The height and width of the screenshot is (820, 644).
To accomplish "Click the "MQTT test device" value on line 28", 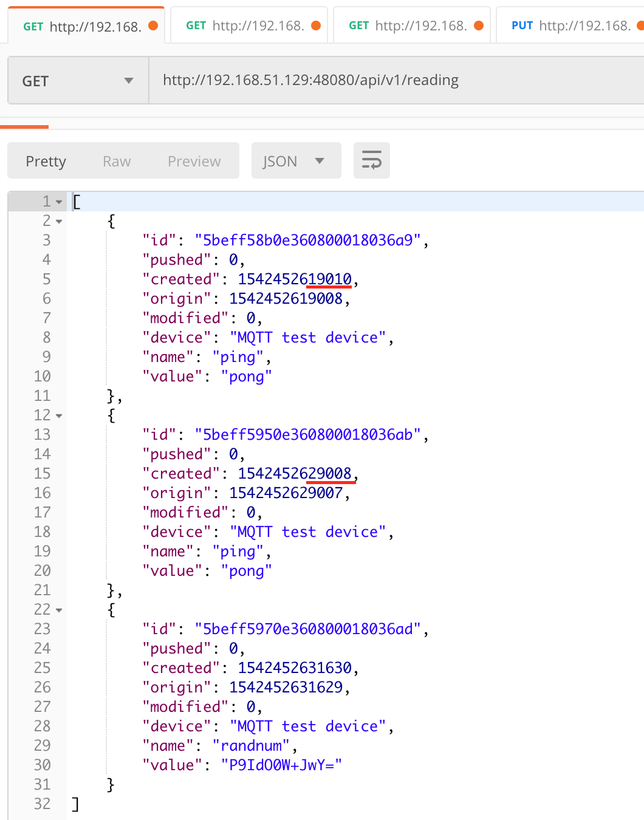I will pos(308,726).
